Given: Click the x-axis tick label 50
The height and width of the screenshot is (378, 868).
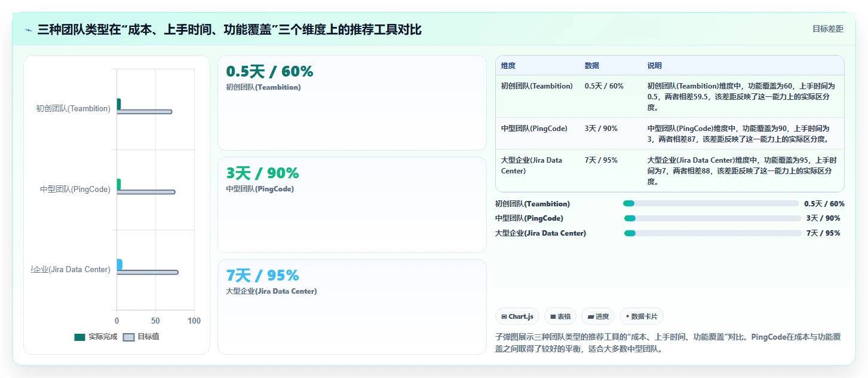Looking at the screenshot, I should pyautogui.click(x=155, y=321).
